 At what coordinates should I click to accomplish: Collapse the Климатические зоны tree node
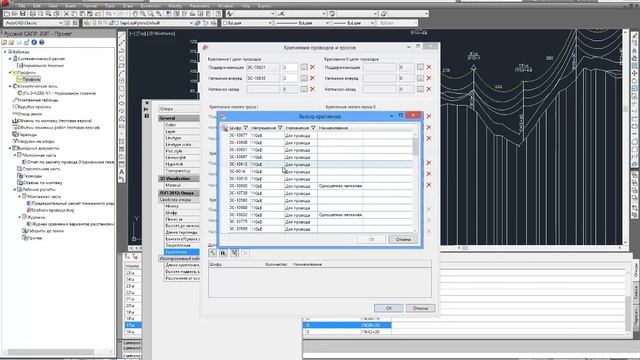10,86
